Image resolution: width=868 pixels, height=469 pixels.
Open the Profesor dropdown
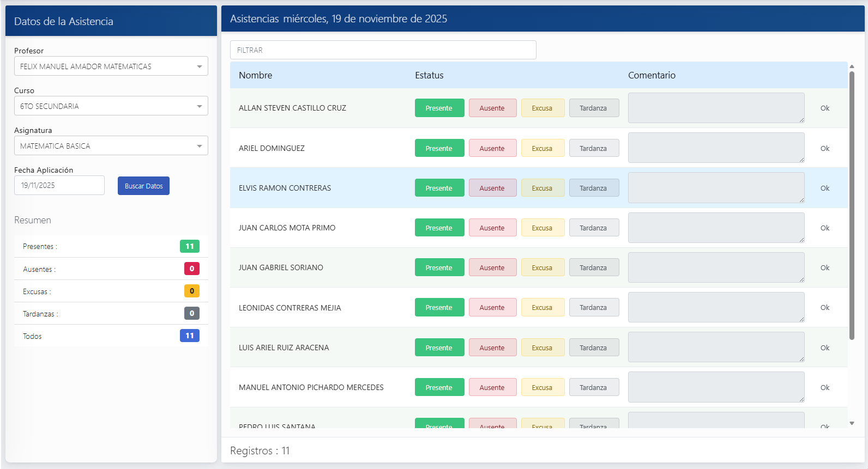point(111,66)
